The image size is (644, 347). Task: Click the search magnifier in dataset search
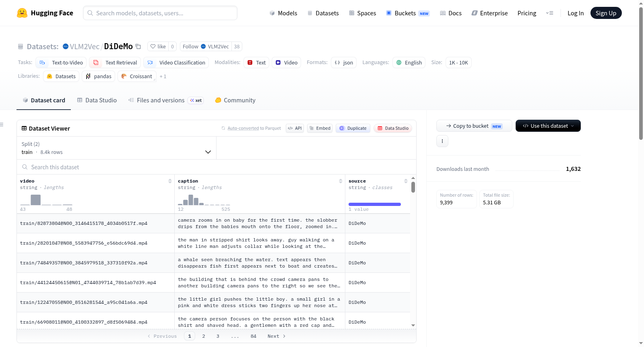click(25, 167)
